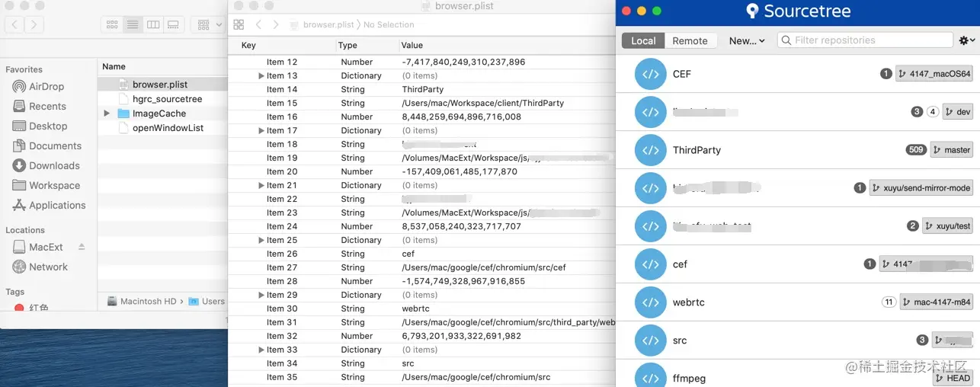Switch Finder to column view

coord(153,24)
